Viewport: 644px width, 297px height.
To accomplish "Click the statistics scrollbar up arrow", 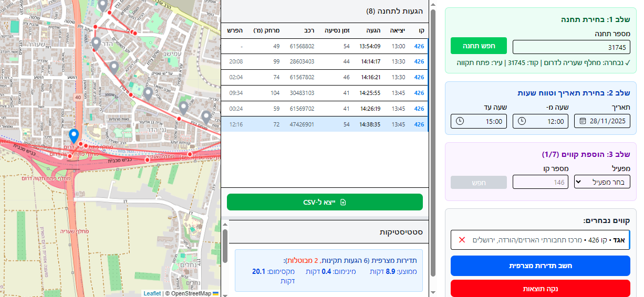I will point(225,224).
